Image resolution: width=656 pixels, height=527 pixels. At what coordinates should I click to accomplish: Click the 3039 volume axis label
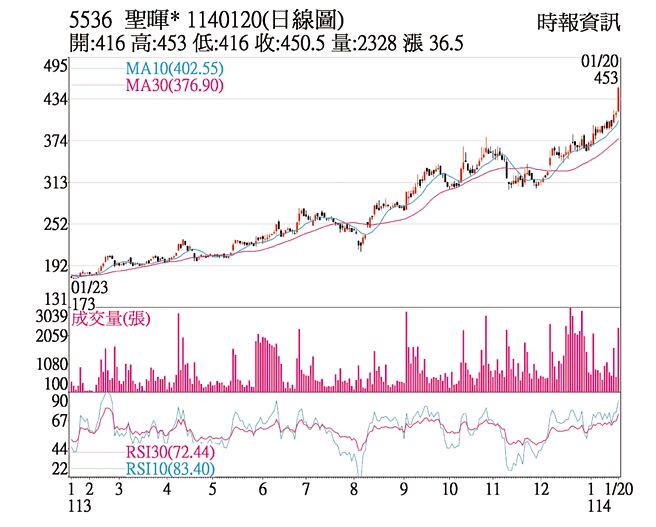coord(52,318)
